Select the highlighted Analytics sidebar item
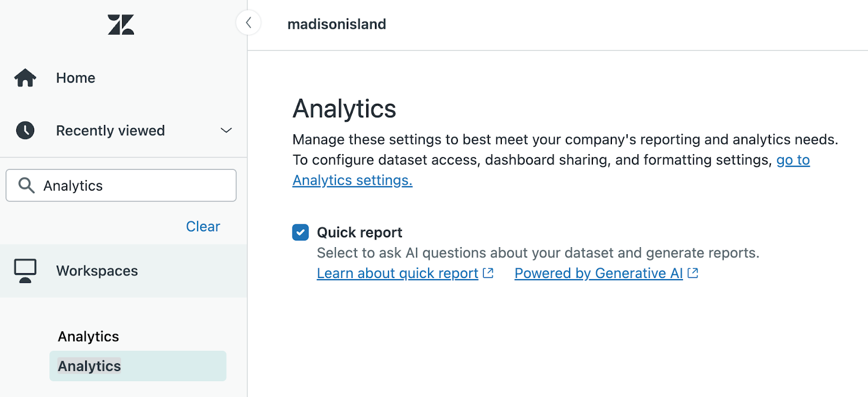 click(90, 366)
